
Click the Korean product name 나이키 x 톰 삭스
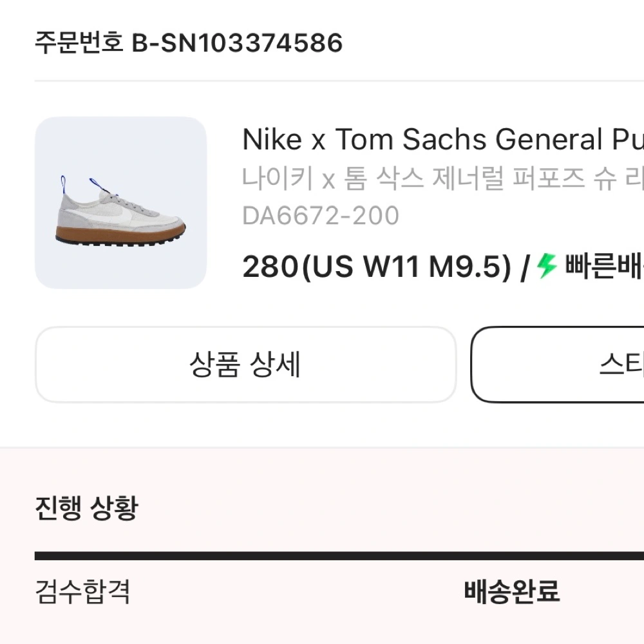[442, 178]
